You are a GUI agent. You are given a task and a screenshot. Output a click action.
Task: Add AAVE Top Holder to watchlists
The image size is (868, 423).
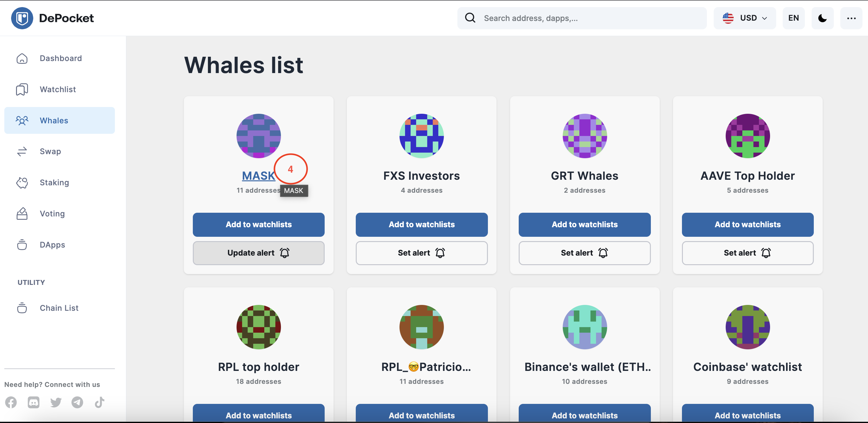click(x=747, y=224)
